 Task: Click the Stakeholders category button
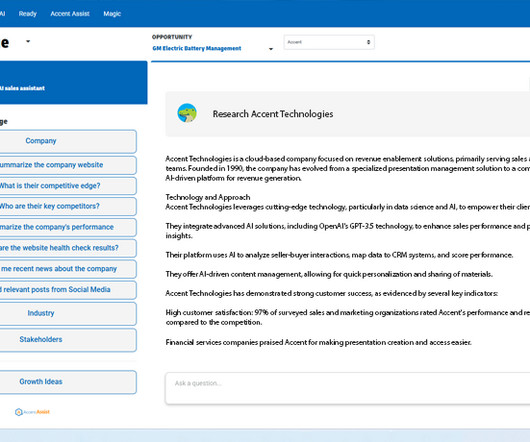[68, 340]
